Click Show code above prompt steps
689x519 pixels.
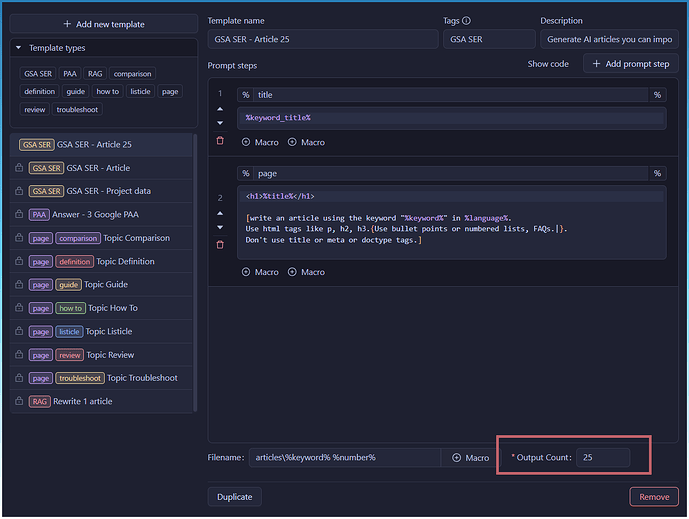point(548,64)
